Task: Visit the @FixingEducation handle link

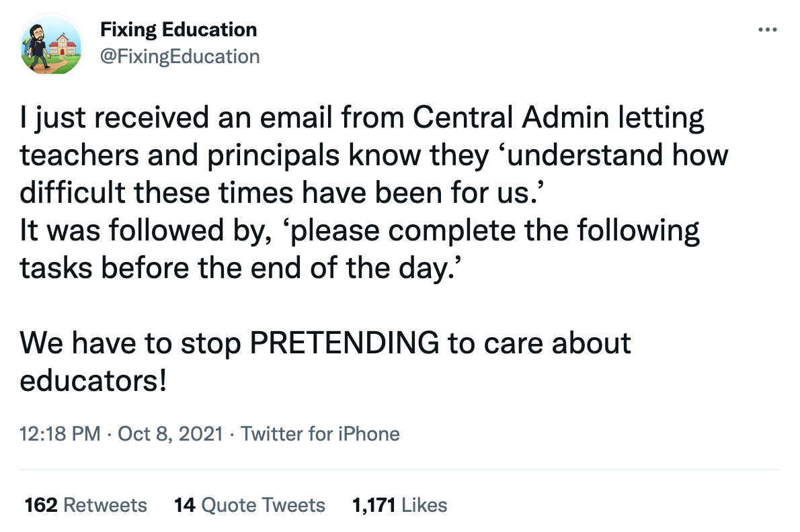Action: pyautogui.click(x=179, y=56)
